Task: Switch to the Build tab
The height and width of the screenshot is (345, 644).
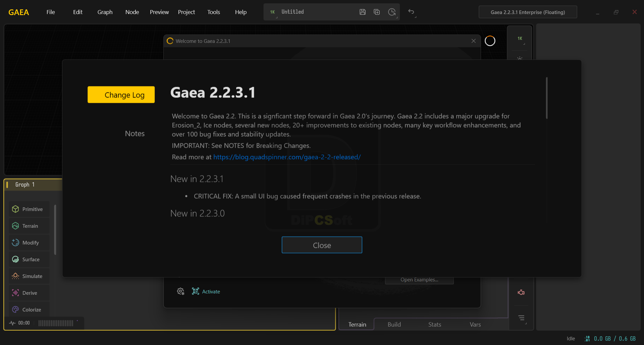Action: coord(394,324)
